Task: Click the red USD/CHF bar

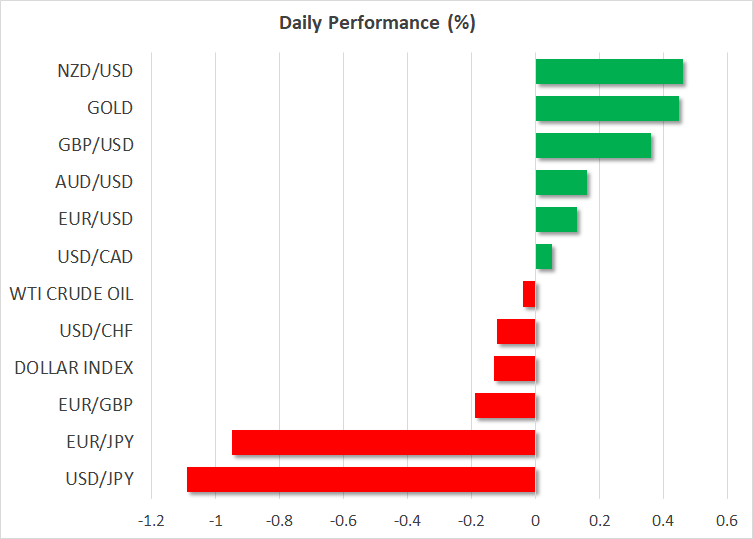Action: click(516, 331)
